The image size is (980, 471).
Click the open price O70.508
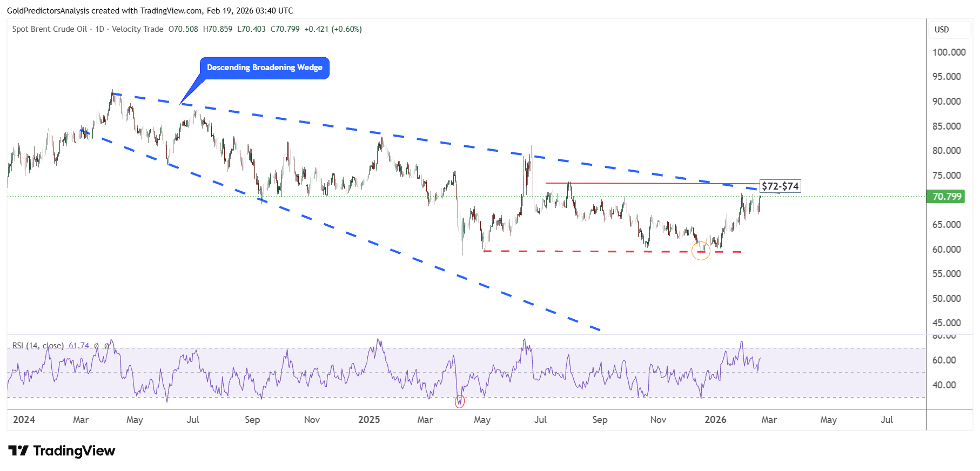pos(183,29)
